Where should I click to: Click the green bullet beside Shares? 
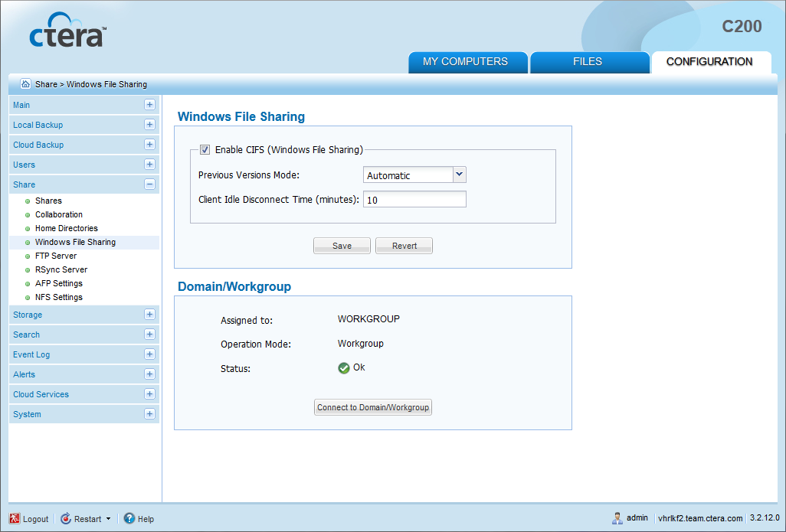28,201
